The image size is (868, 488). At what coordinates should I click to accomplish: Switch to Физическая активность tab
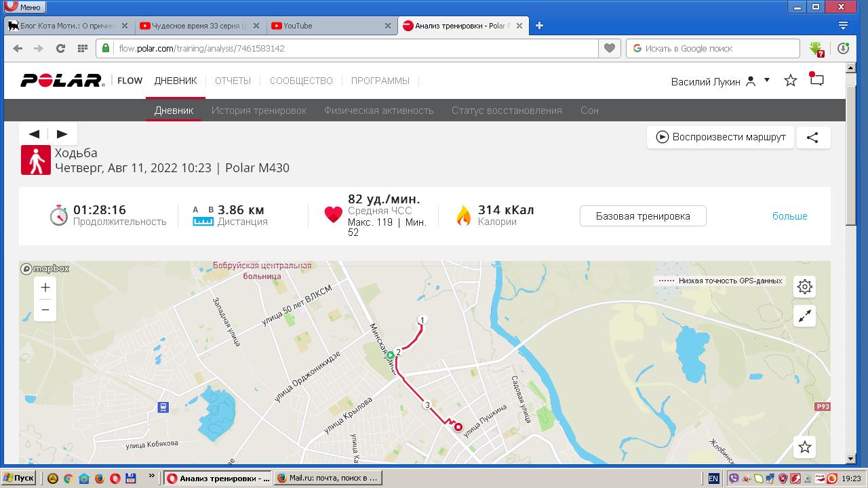point(379,110)
